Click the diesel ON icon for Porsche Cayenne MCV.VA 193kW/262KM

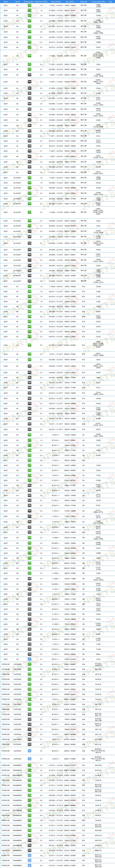tap(30, 734)
